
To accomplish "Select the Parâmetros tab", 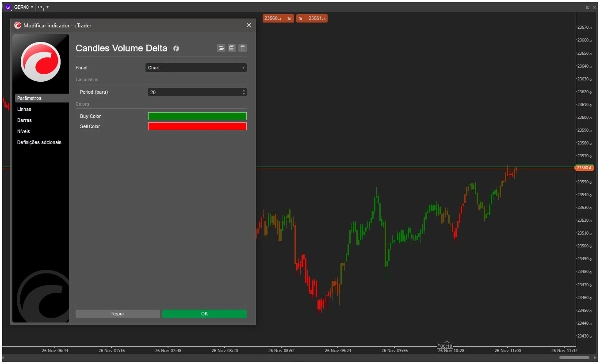I will tap(42, 98).
